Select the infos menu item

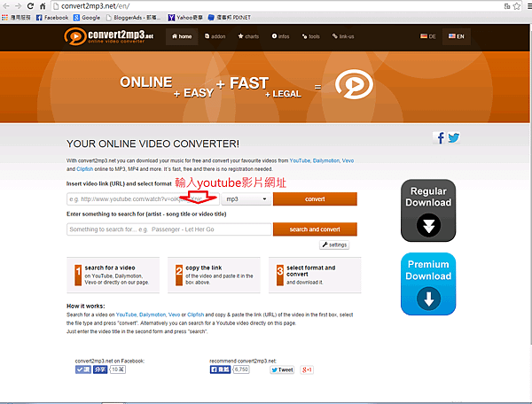(280, 36)
